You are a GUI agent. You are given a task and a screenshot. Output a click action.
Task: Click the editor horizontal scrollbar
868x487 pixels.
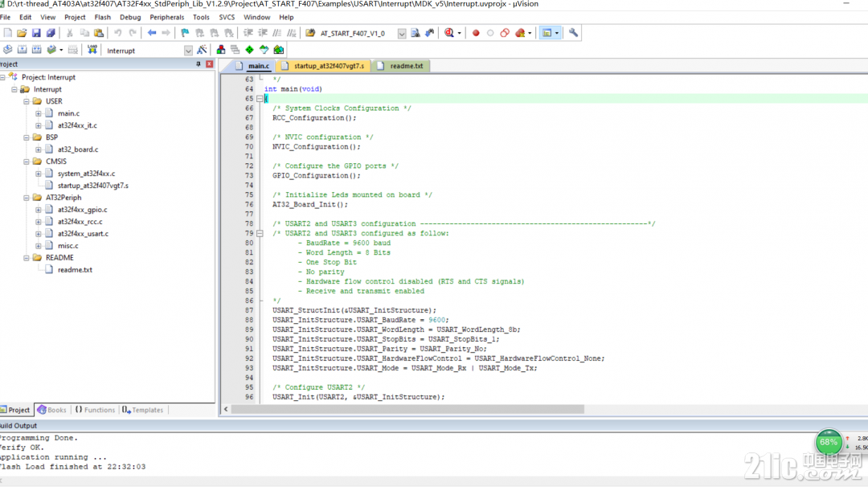pyautogui.click(x=407, y=410)
